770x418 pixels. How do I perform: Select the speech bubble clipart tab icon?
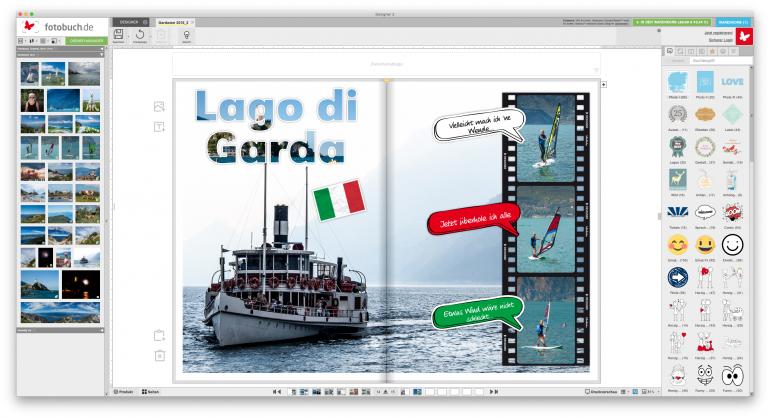point(669,51)
